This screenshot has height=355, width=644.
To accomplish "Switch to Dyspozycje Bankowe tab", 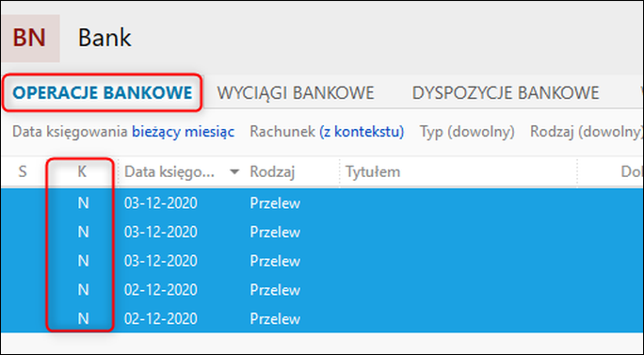I will click(506, 93).
